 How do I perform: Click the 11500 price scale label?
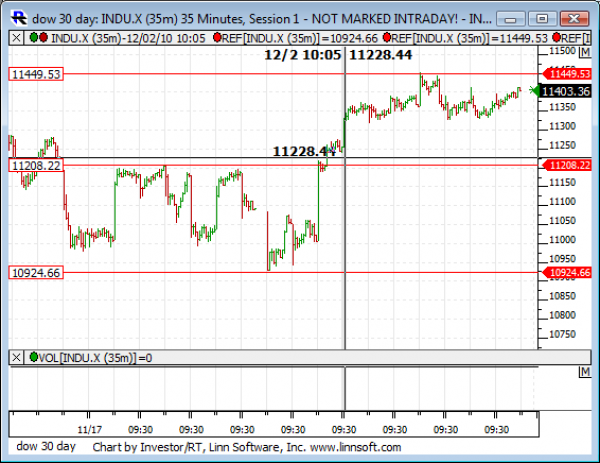pyautogui.click(x=562, y=51)
